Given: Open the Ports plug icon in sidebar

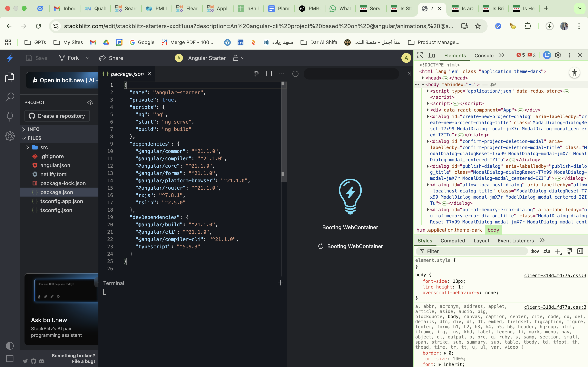Looking at the screenshot, I should click(10, 116).
